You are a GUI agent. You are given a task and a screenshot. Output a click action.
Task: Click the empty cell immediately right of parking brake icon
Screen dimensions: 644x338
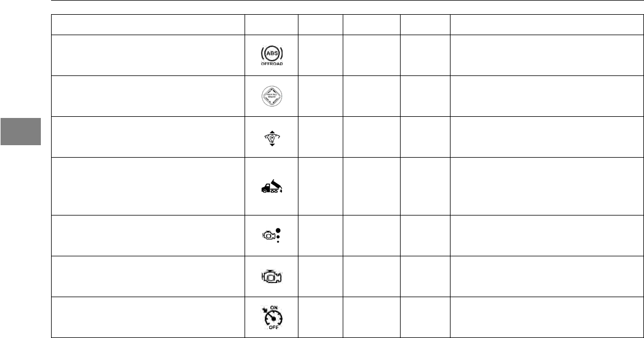(x=321, y=96)
